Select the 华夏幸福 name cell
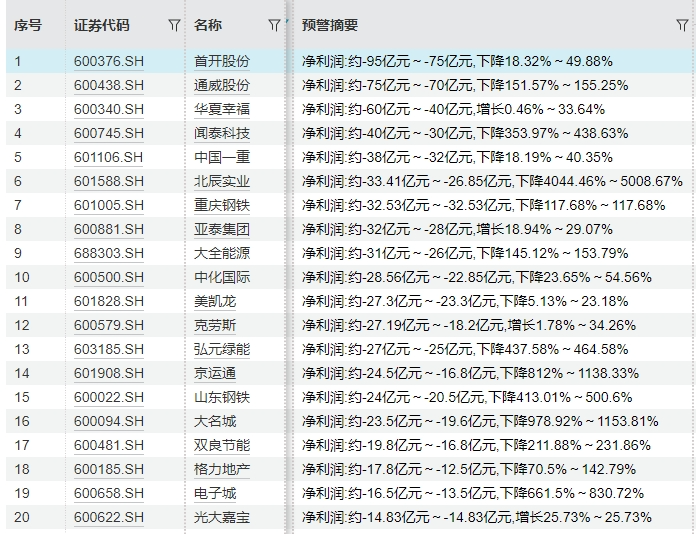Viewport: 696px width, 534px height. (222, 109)
